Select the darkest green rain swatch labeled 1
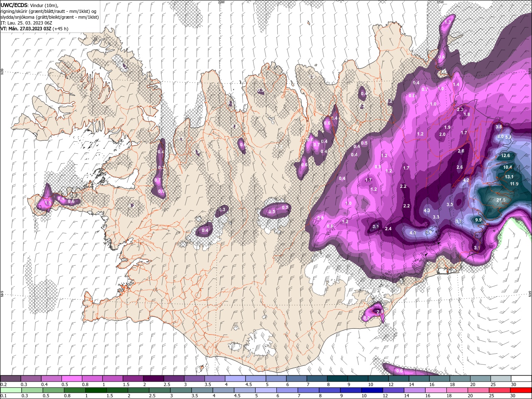This screenshot has width=532, height=399. point(96,390)
